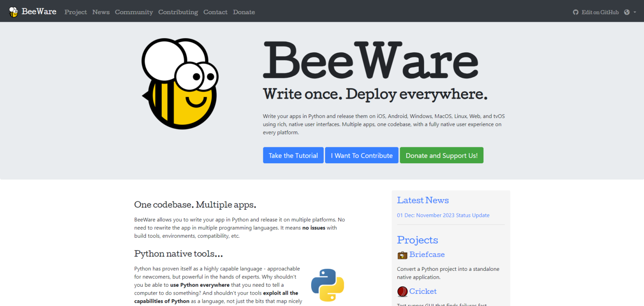
Task: Follow the Cricket project link
Action: coord(423,291)
